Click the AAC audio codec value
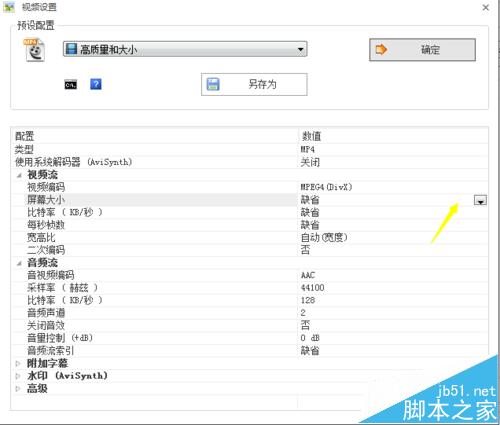Image resolution: width=500 pixels, height=425 pixels. pos(308,275)
